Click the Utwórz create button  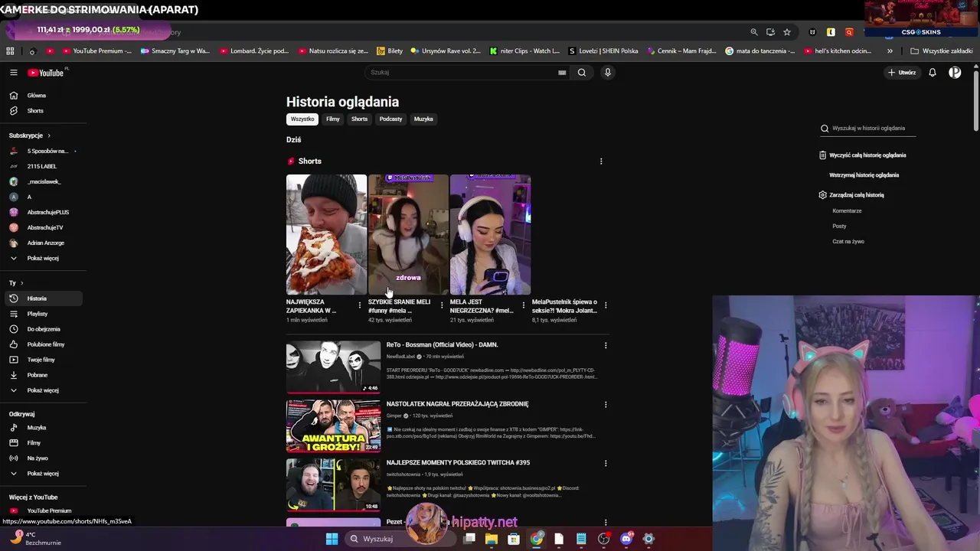[x=902, y=73]
